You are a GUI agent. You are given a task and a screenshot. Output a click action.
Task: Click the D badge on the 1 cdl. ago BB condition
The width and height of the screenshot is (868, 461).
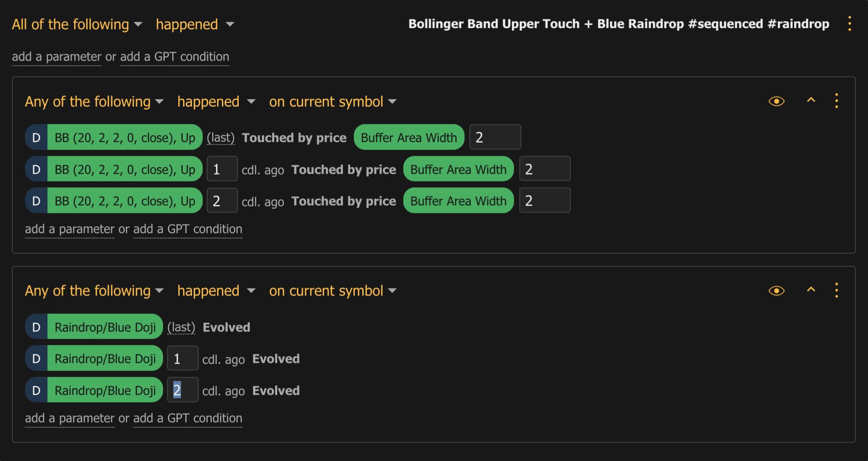[x=36, y=169]
